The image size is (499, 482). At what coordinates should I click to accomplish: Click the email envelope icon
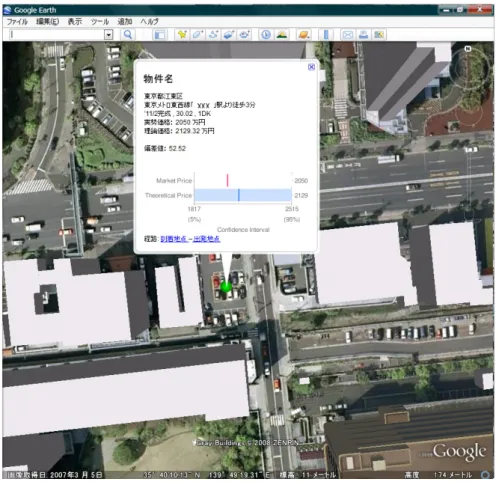(x=348, y=35)
